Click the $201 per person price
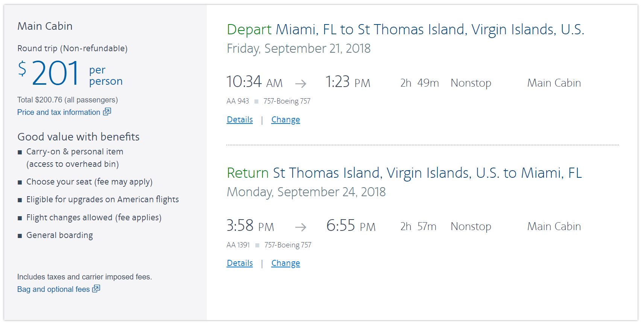The height and width of the screenshot is (325, 644). coord(70,74)
